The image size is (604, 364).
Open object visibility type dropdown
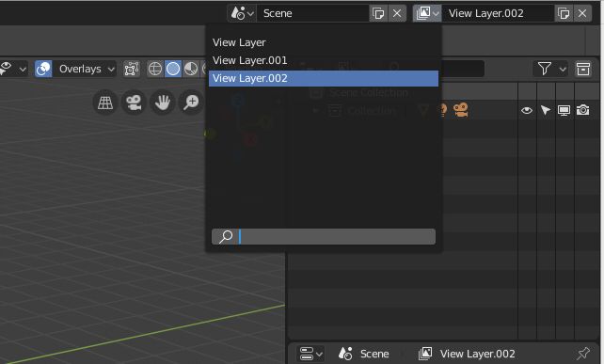[13, 69]
